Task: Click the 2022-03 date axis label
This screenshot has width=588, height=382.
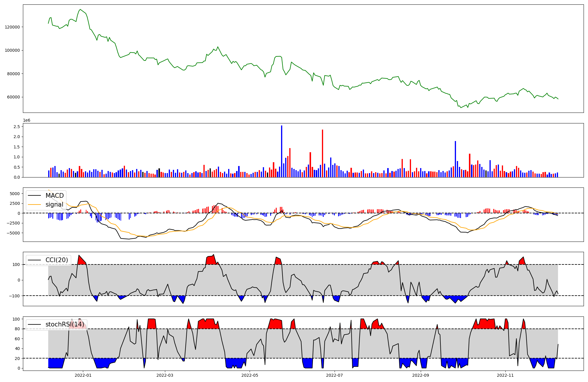Action: coord(165,375)
